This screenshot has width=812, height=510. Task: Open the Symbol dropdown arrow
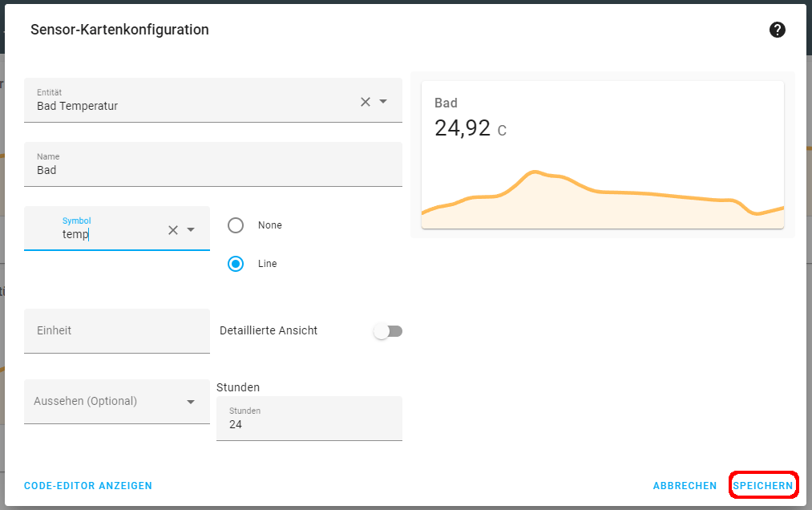[x=191, y=230]
